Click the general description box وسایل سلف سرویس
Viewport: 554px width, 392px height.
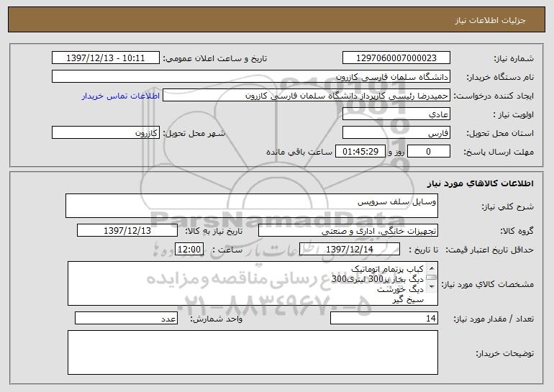252,206
